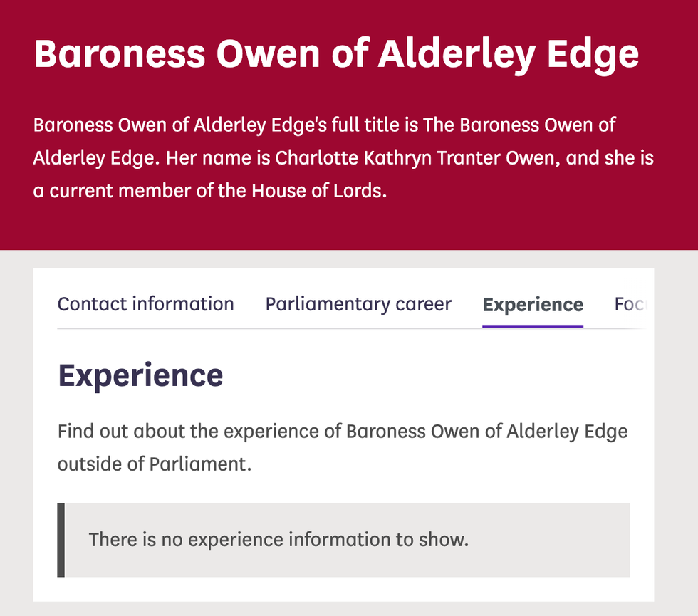
Task: Click the 'Find out about the experience' sentence
Action: 200,431
